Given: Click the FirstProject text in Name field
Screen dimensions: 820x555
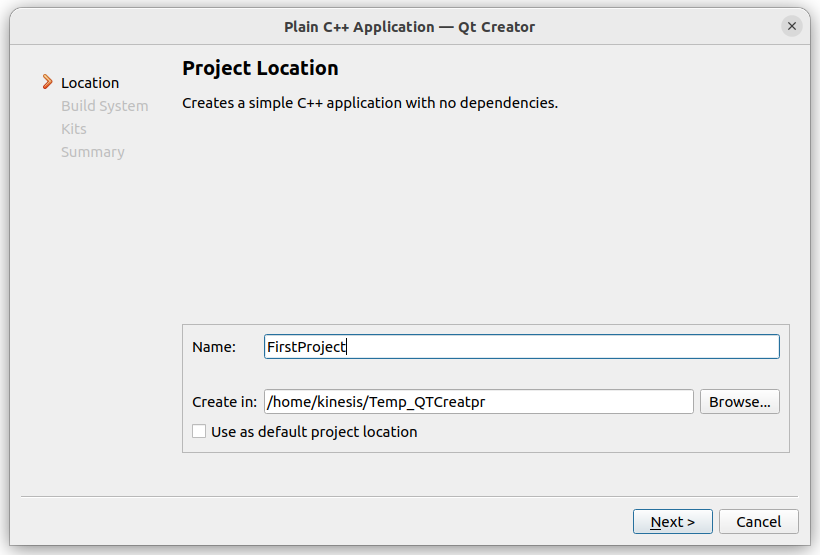Looking at the screenshot, I should [x=306, y=347].
